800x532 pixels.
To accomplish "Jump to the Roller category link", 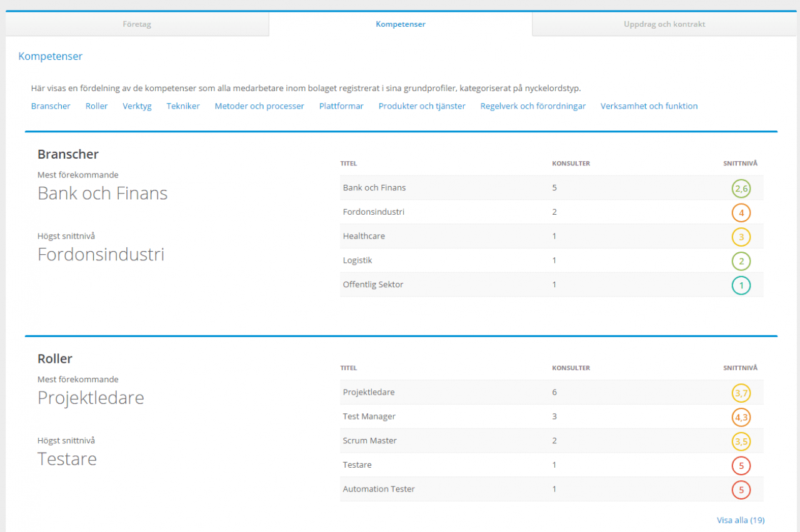I will pos(96,106).
